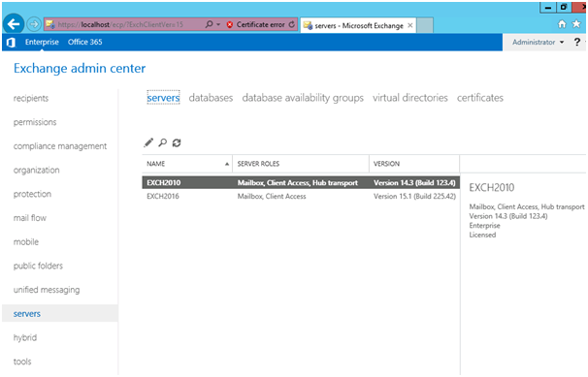Viewport: 588px width, 377px height.
Task: Open hybrid in left navigation
Action: coord(25,337)
